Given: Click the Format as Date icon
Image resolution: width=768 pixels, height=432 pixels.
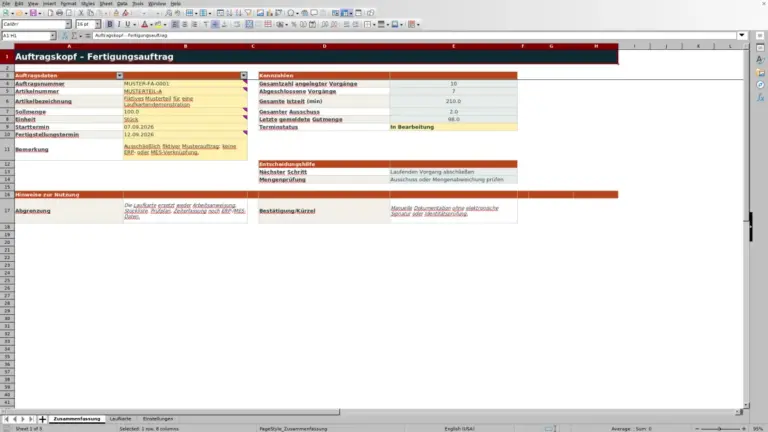Looking at the screenshot, I should (312, 24).
